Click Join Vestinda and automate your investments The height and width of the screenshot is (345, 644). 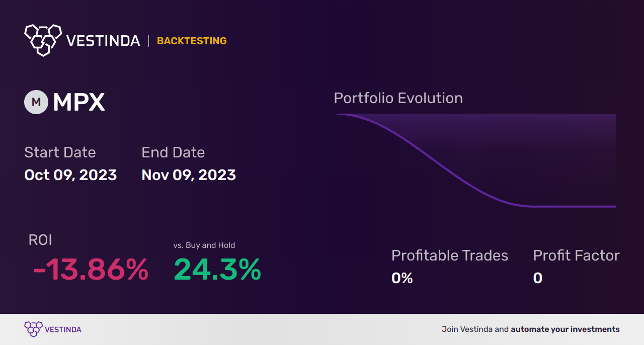tap(531, 329)
